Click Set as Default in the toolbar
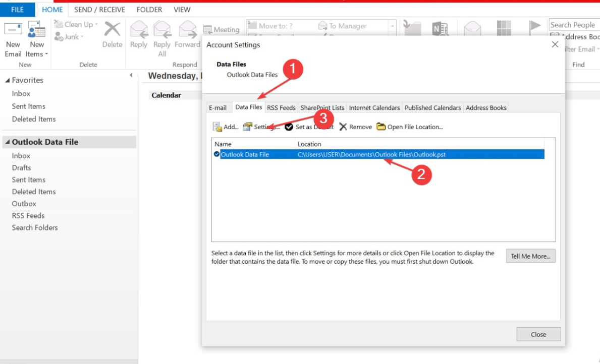600x364 pixels. click(x=309, y=127)
